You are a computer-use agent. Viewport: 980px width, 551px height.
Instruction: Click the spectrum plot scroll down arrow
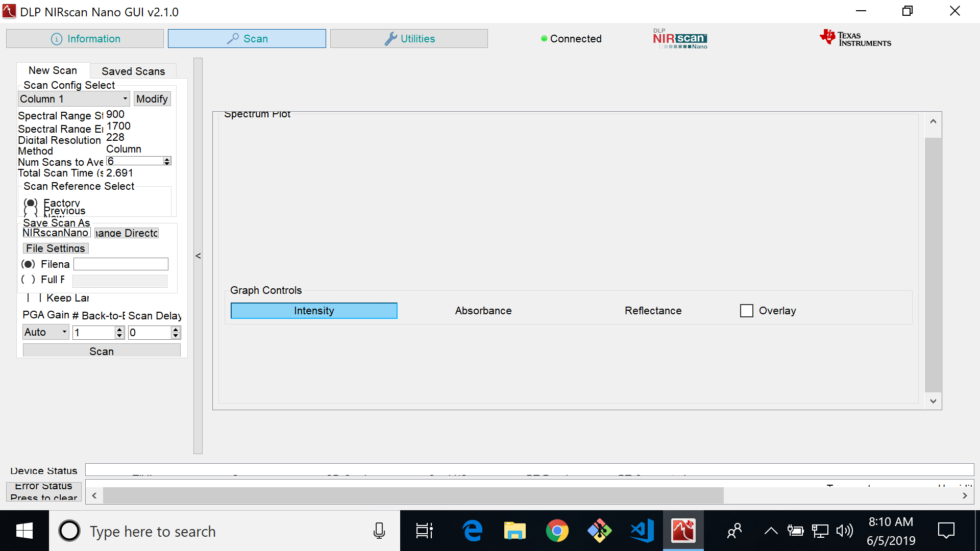click(933, 401)
